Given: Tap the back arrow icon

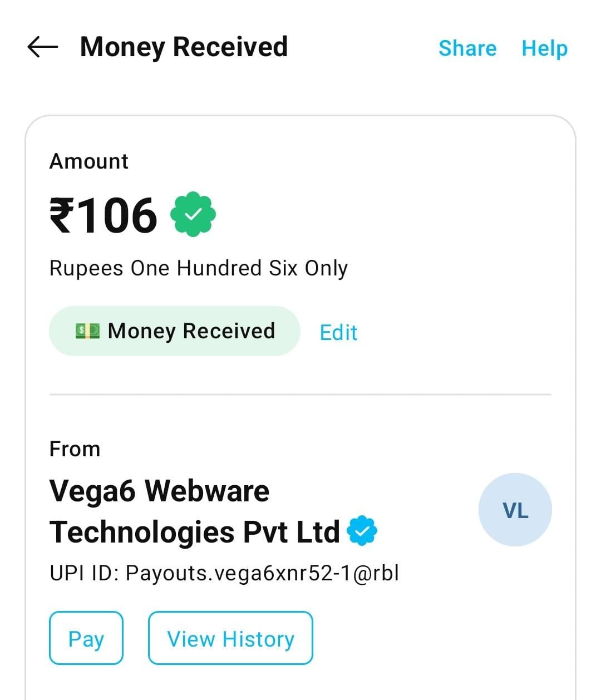Looking at the screenshot, I should click(43, 47).
